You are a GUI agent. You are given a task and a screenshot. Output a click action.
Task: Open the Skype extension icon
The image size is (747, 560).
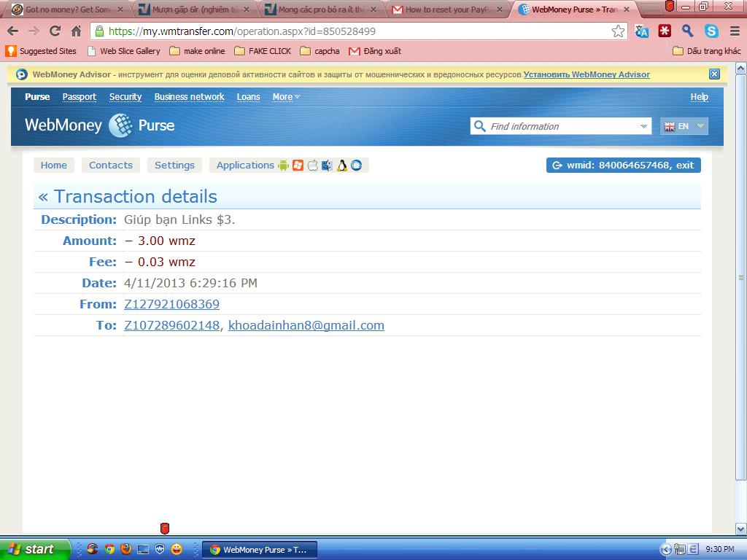click(x=711, y=31)
